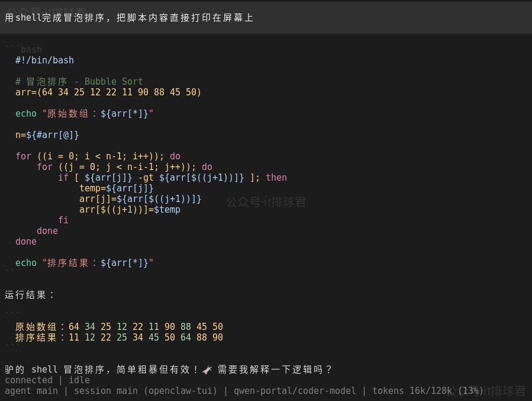Click the 'agent main' status entry
Viewport: 532px width, 401px height.
point(31,391)
